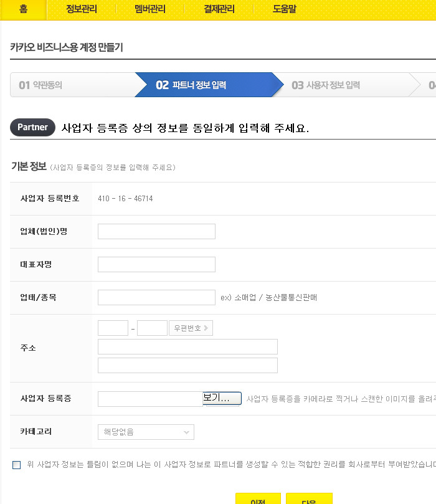The height and width of the screenshot is (504, 436).
Task: Open the 멤버관리 menu
Action: click(150, 9)
